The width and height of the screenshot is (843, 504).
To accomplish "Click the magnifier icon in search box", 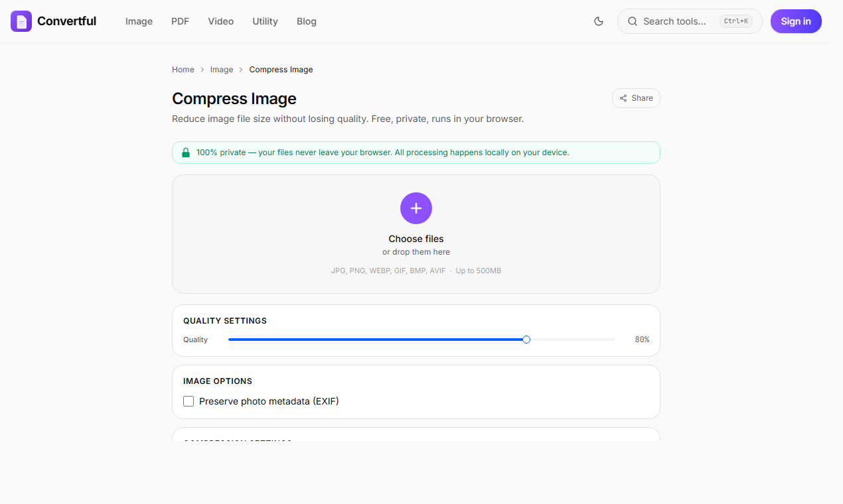I will [x=633, y=21].
